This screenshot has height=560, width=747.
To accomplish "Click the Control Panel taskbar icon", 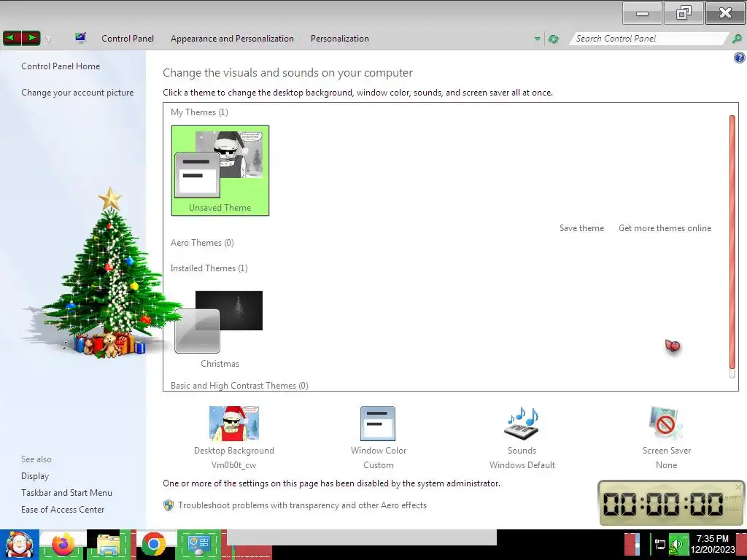I will pos(198,544).
